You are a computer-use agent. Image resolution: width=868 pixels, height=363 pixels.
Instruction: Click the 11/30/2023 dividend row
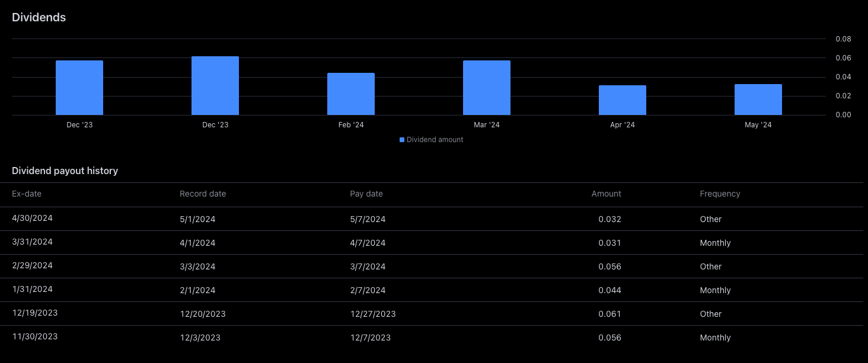34,336
